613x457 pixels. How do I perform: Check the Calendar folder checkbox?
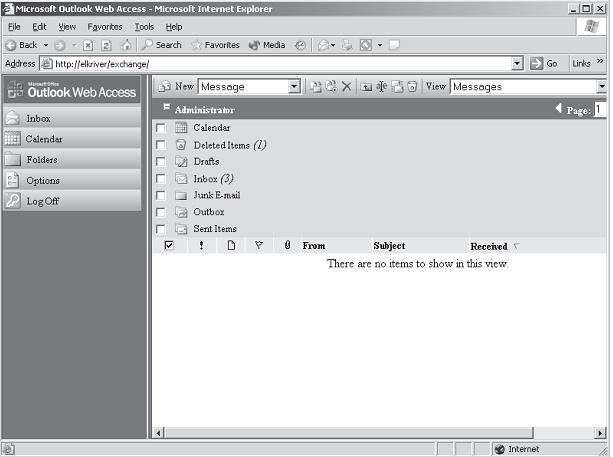pos(160,128)
